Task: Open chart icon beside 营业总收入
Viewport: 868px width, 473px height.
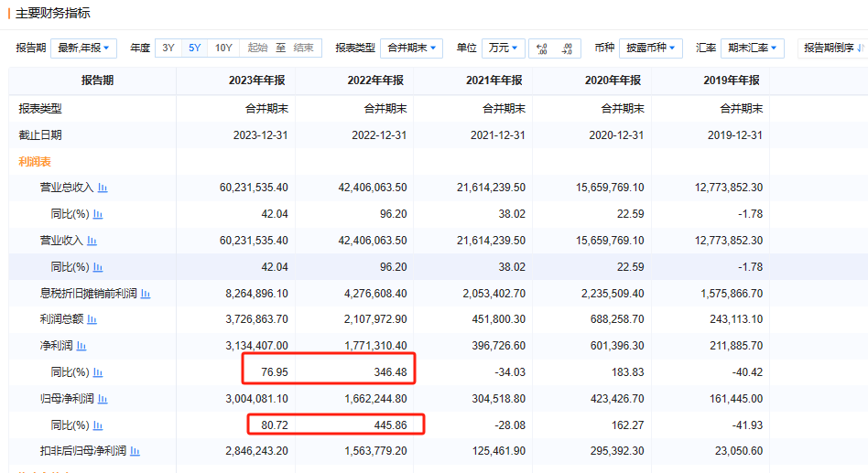Action: click(x=103, y=188)
